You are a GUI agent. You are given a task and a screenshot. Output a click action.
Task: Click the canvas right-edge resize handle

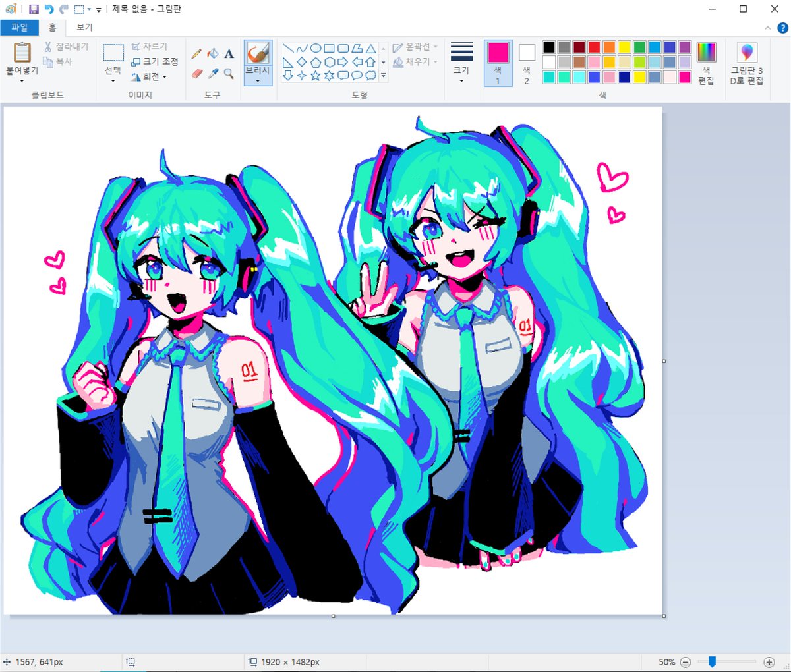pos(664,361)
